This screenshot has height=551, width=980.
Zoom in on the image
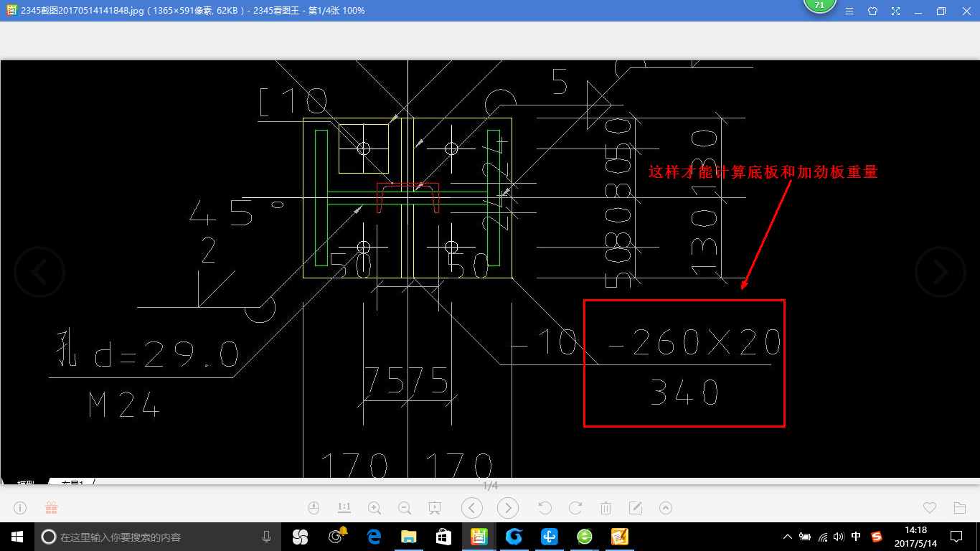374,508
